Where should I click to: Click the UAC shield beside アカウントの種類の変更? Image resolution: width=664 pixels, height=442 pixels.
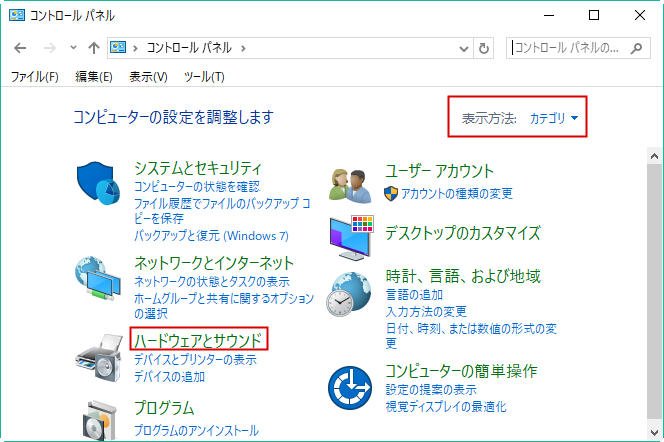391,194
